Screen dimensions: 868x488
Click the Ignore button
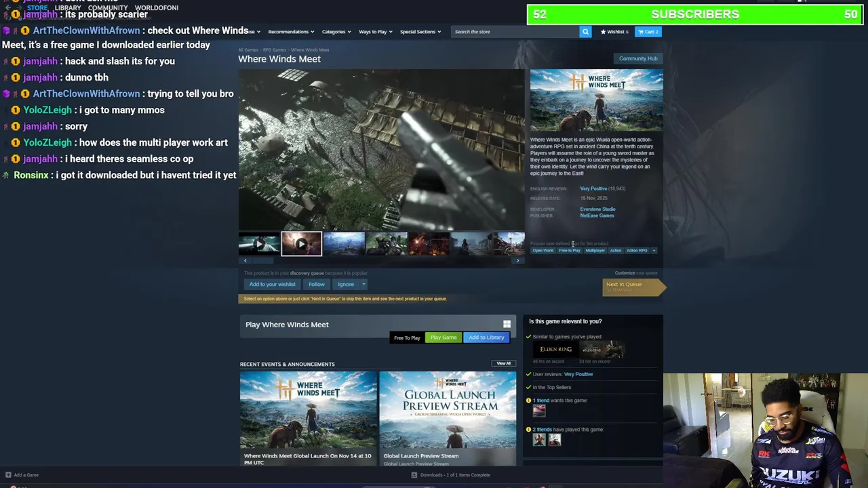(346, 285)
